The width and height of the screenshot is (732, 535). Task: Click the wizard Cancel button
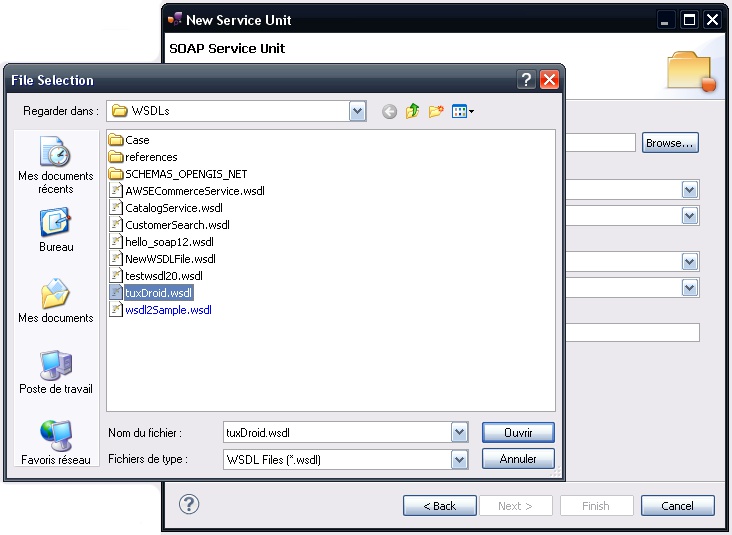tap(677, 506)
